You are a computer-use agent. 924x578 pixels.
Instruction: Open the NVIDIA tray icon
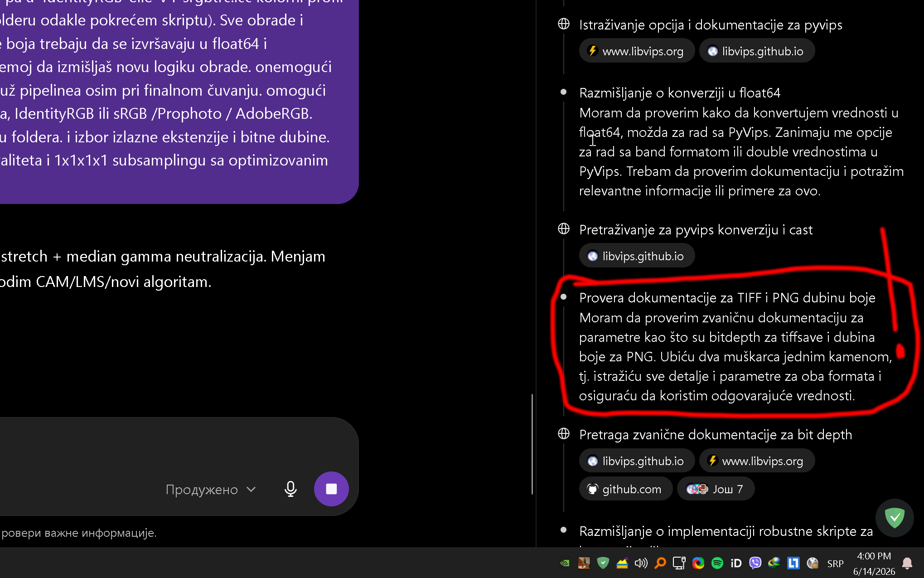pyautogui.click(x=565, y=563)
